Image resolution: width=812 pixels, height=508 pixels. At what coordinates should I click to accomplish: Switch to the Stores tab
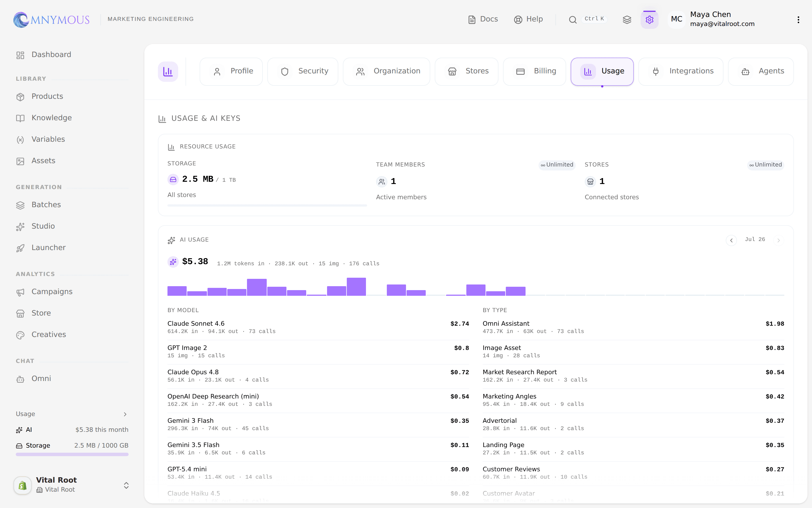click(467, 72)
